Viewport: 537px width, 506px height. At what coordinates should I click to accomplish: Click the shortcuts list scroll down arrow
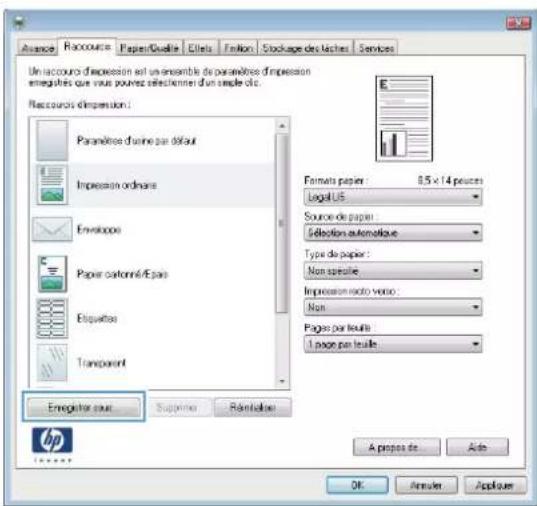coord(282,381)
